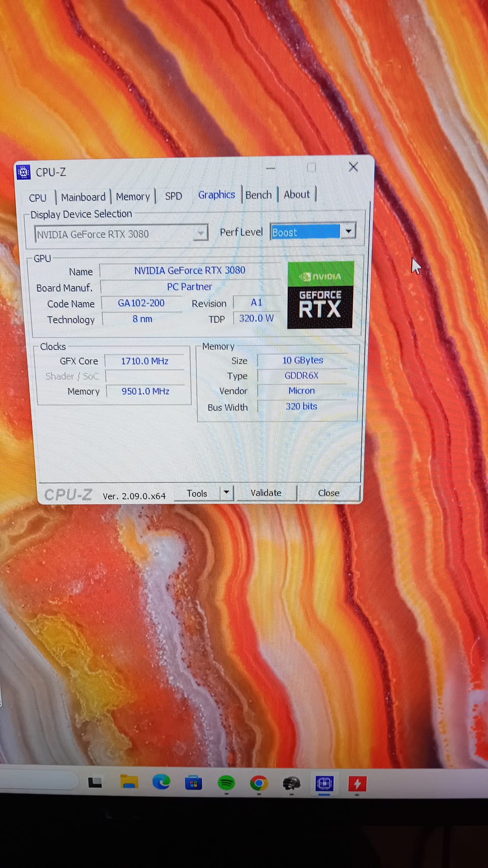Click the empty Shader / SoC field
This screenshot has width=488, height=868.
point(145,377)
